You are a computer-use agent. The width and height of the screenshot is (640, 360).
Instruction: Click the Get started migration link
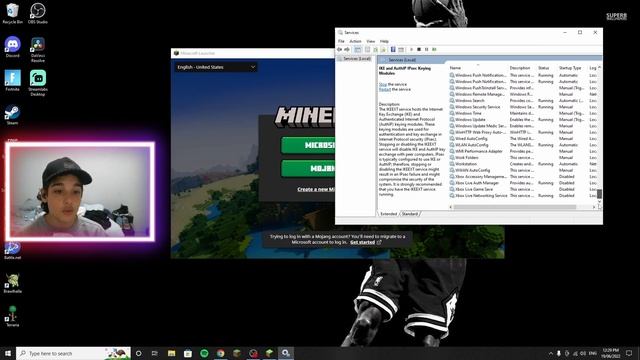tap(362, 242)
